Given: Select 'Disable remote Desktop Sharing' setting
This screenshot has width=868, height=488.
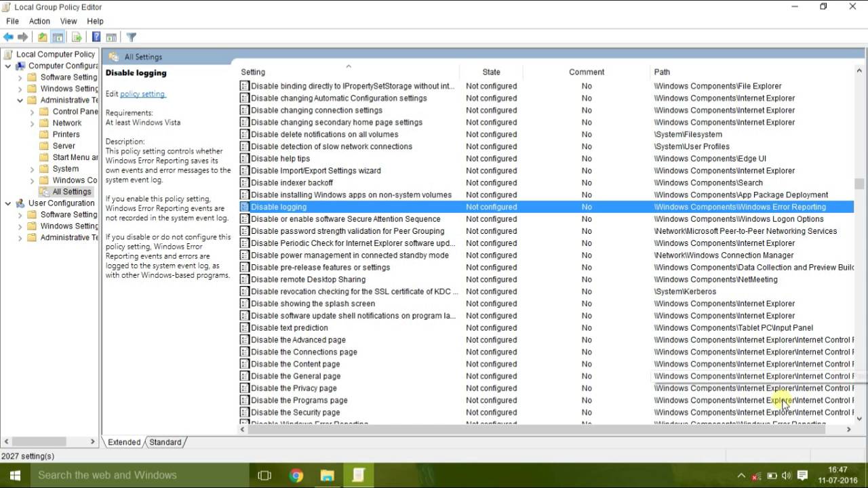Looking at the screenshot, I should point(308,279).
